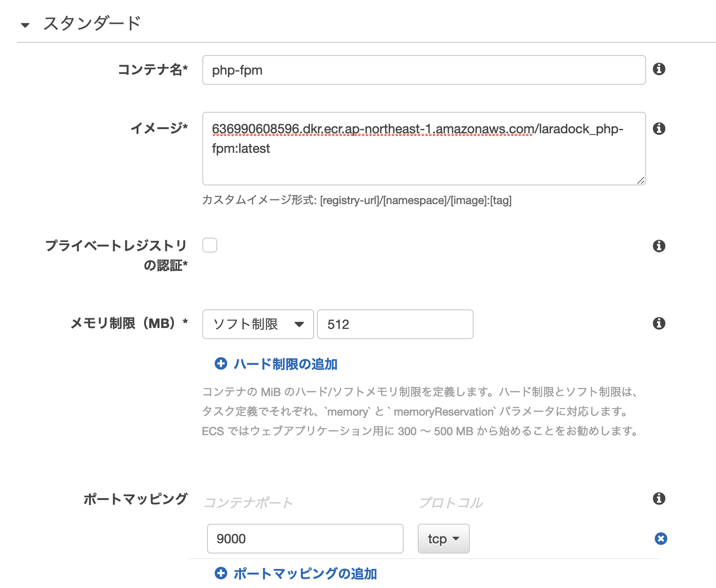Grab the イメージ textarea resize handle
The image size is (716, 588).
[x=641, y=181]
